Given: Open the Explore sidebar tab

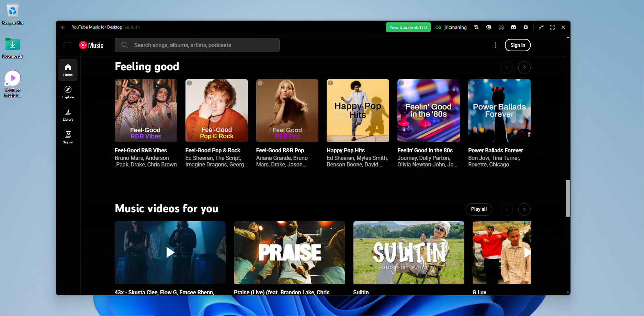Looking at the screenshot, I should coord(68,92).
